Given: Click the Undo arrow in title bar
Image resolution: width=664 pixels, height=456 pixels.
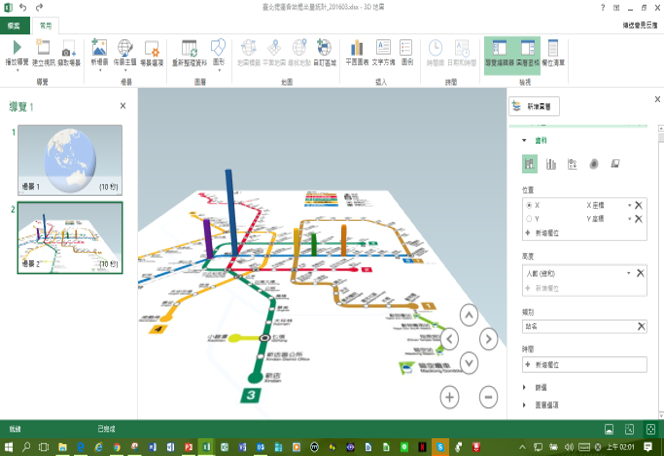Looking at the screenshot, I should tap(23, 7).
